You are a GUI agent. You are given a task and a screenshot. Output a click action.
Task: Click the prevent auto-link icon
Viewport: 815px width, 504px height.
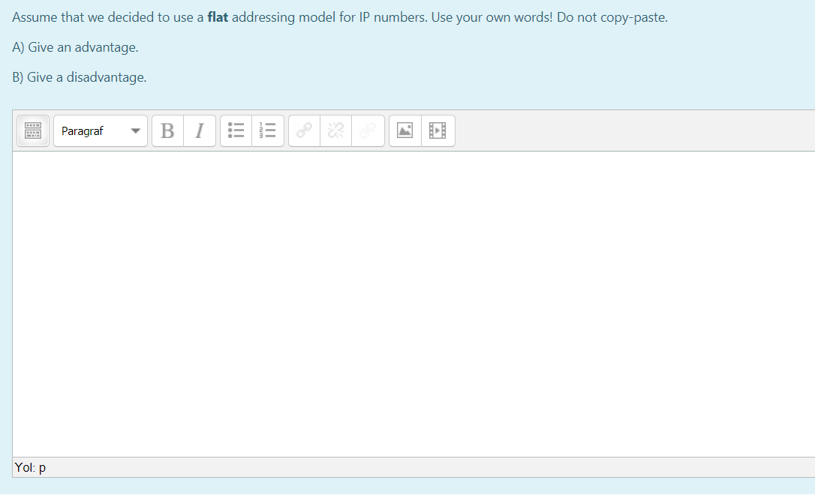pos(367,130)
